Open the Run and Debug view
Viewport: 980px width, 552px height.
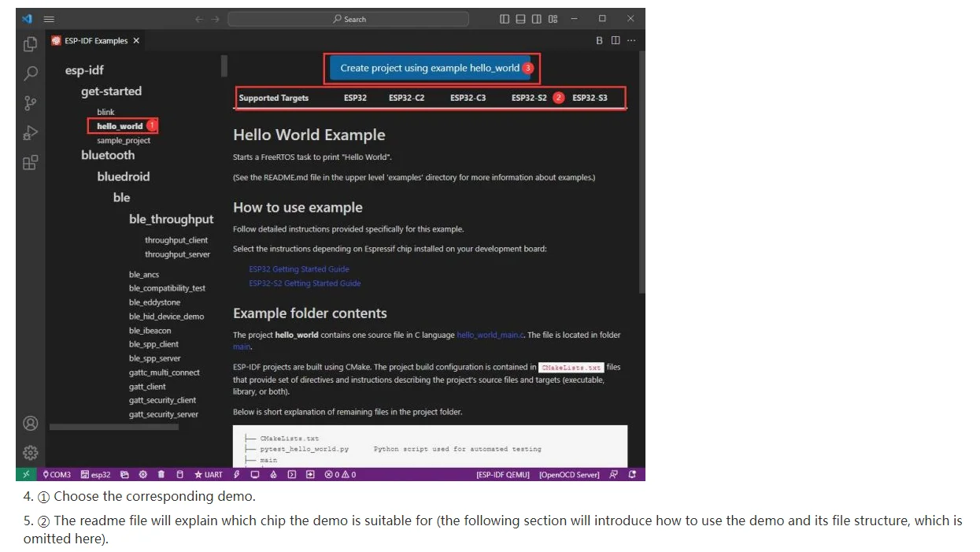(31, 133)
